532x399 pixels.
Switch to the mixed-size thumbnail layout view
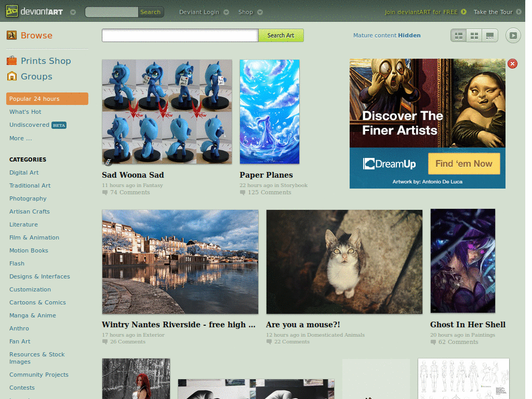(458, 36)
